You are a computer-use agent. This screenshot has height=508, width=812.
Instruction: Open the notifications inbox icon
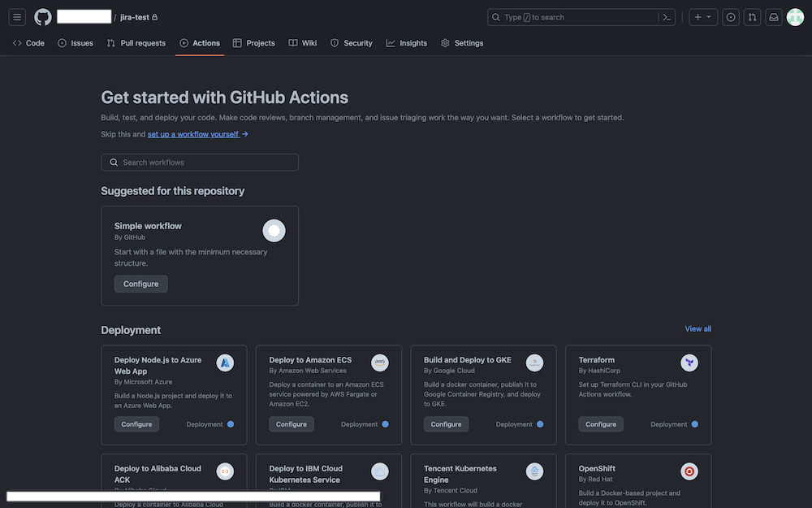point(774,17)
